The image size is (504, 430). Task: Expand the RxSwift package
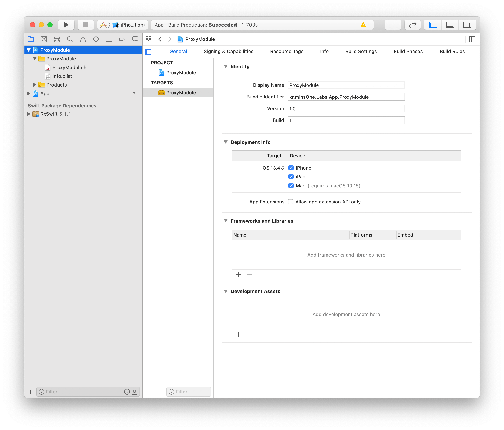coord(29,114)
